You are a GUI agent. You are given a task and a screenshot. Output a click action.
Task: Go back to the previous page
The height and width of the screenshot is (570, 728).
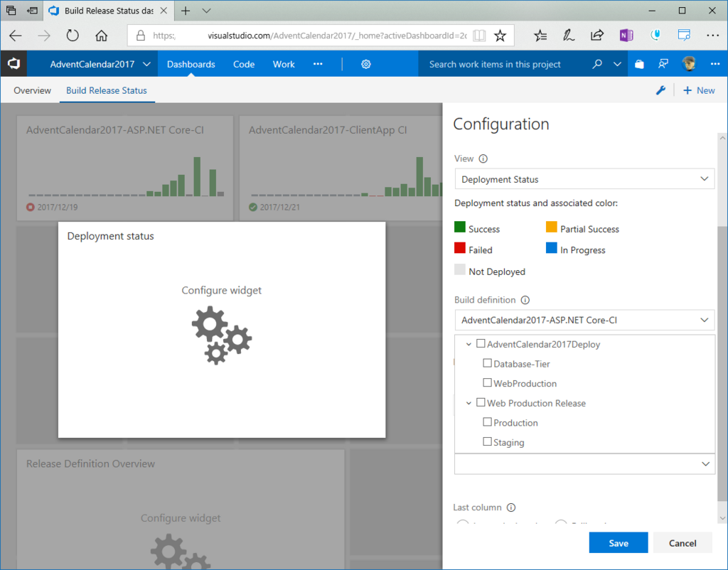pos(16,36)
